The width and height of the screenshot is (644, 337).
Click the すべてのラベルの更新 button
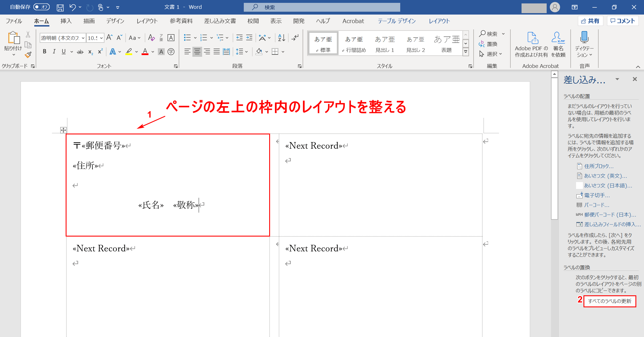609,301
